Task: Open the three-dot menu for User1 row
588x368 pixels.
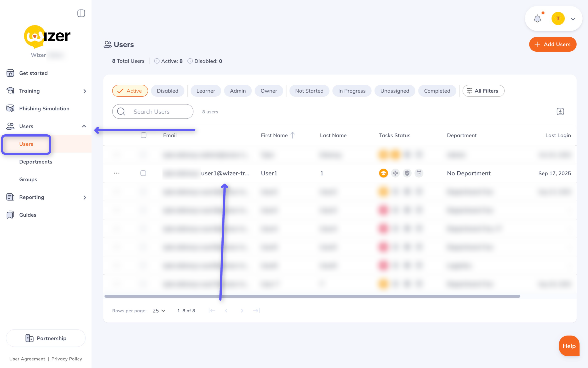Action: point(116,173)
